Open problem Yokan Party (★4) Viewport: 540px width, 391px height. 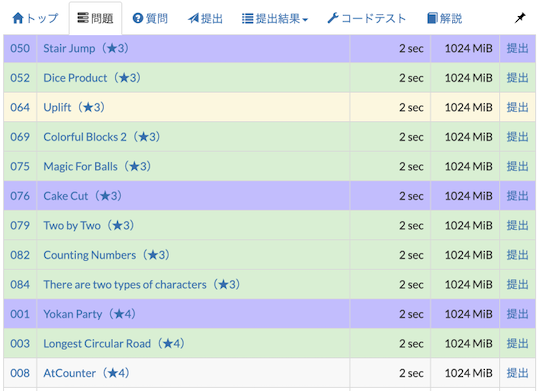(90, 314)
